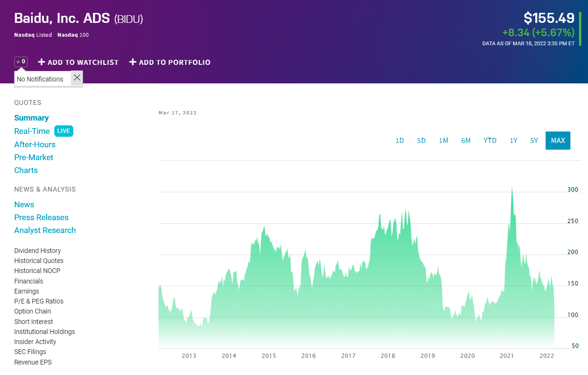Viewport: 588px width, 375px height.
Task: Select the 5D chart range
Action: coord(421,141)
